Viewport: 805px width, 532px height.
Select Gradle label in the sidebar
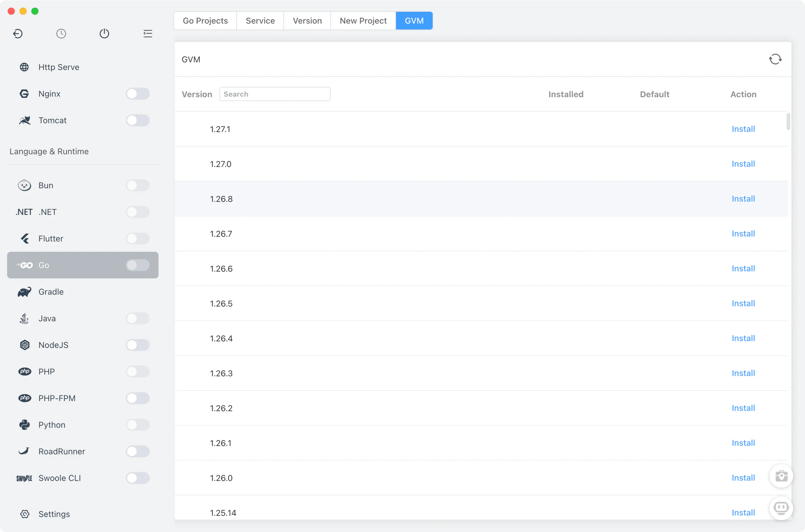(x=51, y=292)
